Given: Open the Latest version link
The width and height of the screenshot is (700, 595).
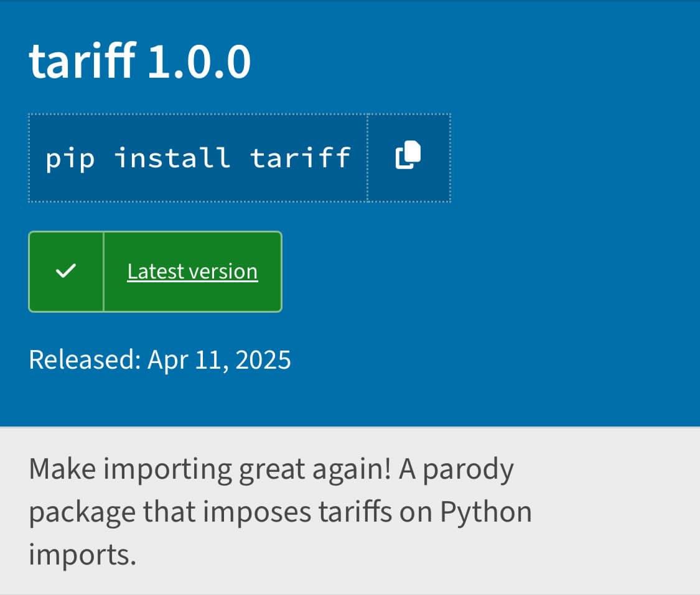Looking at the screenshot, I should click(x=192, y=271).
